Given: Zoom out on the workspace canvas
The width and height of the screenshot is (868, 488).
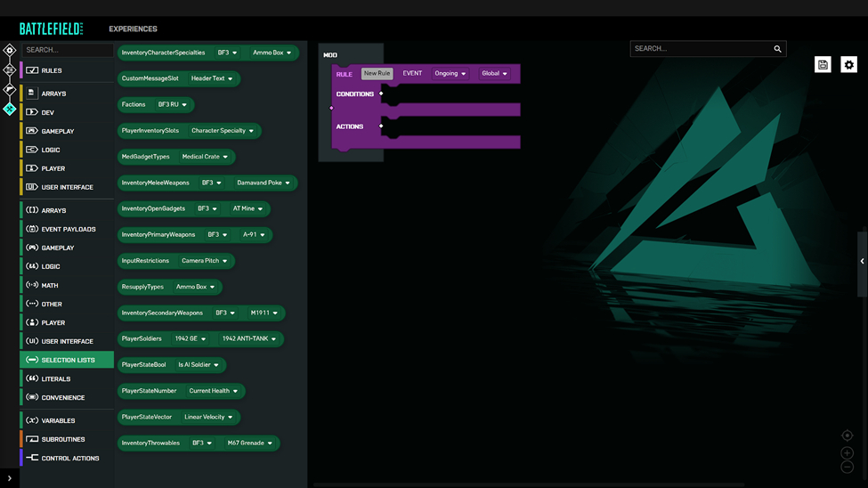Looking at the screenshot, I should (x=847, y=467).
